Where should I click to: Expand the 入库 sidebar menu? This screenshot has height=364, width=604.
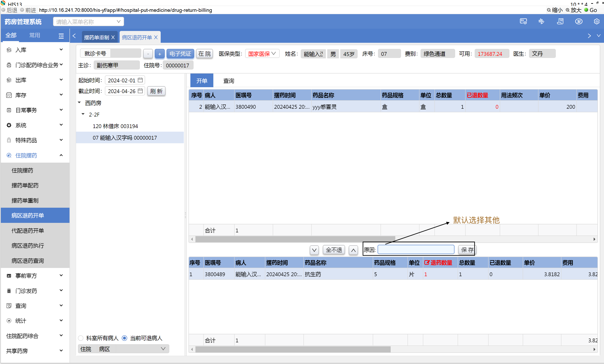[x=35, y=50]
